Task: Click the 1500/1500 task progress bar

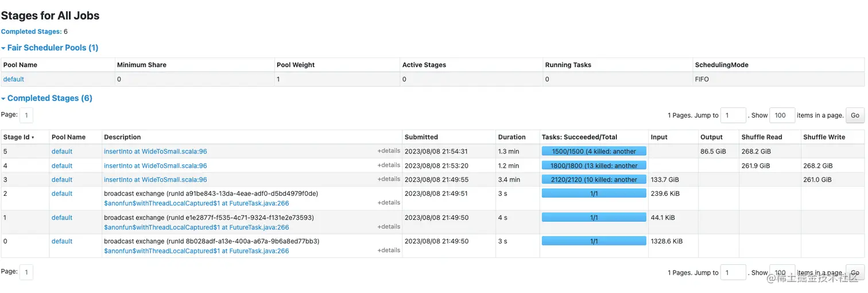Action: pos(594,152)
